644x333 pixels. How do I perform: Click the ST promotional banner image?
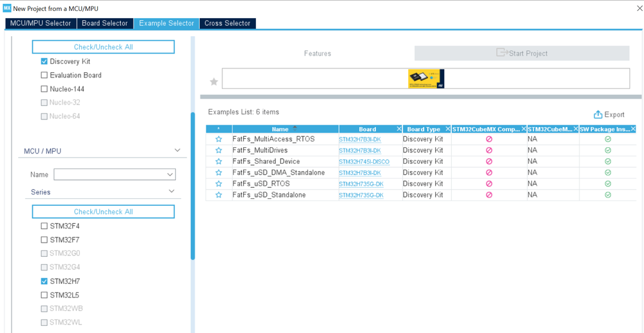click(426, 79)
